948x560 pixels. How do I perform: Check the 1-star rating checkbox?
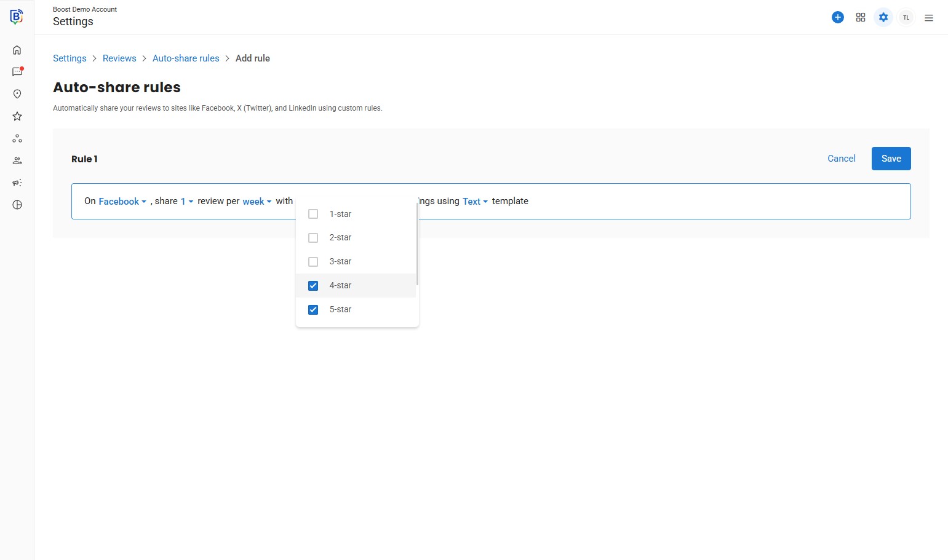pos(313,214)
